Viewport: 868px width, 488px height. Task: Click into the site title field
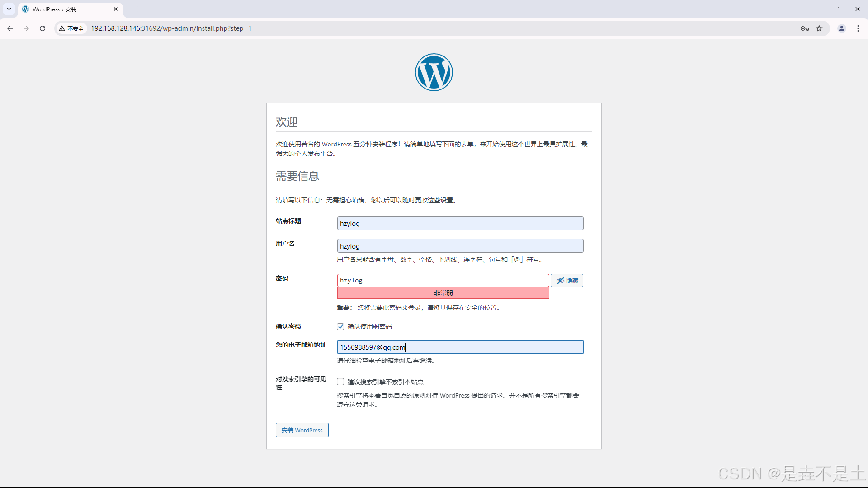(x=460, y=223)
